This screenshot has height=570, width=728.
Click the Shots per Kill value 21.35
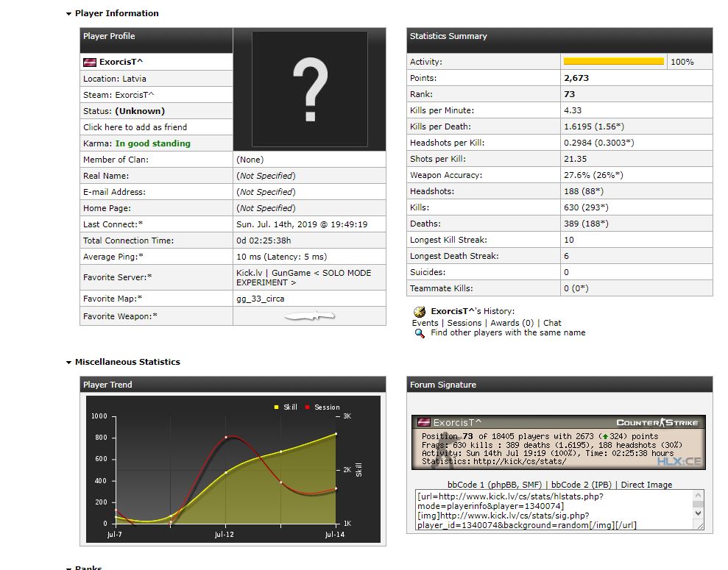575,159
